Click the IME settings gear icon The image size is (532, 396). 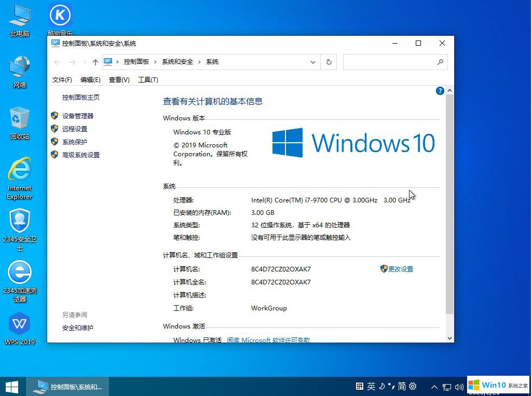pyautogui.click(x=413, y=386)
